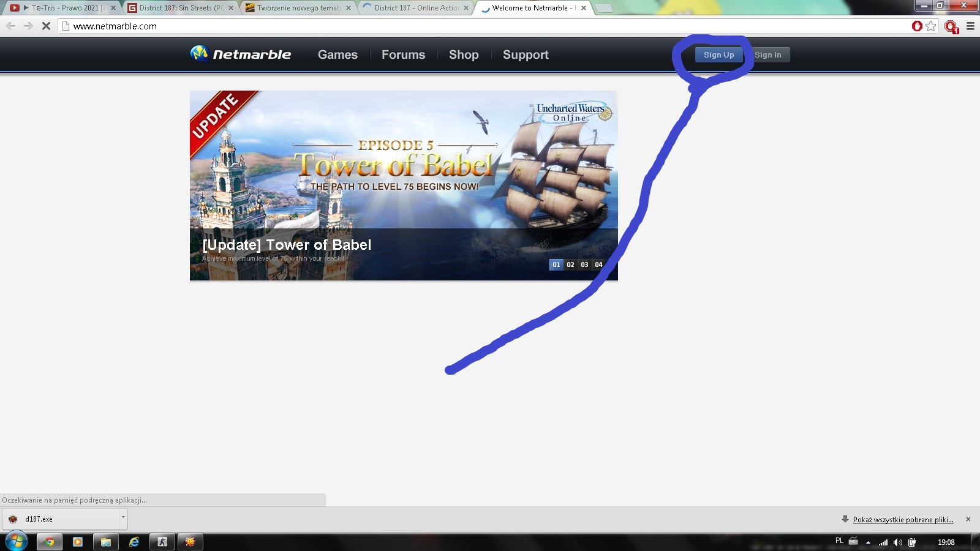The image size is (980, 551).
Task: Close the Te-Tris YouTube tab
Action: click(x=113, y=8)
